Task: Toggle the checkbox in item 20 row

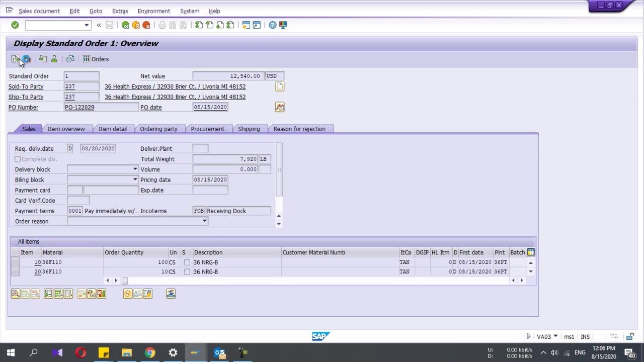Action: [x=187, y=272]
